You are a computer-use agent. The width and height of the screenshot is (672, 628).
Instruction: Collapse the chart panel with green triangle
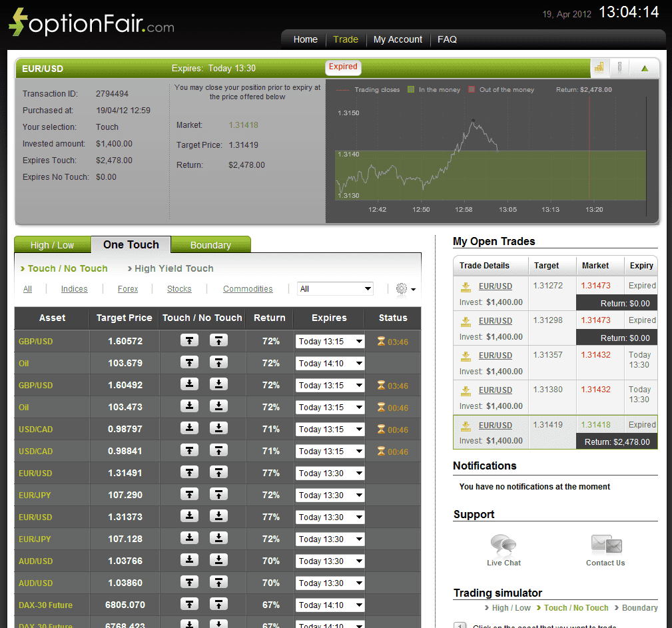pos(643,67)
